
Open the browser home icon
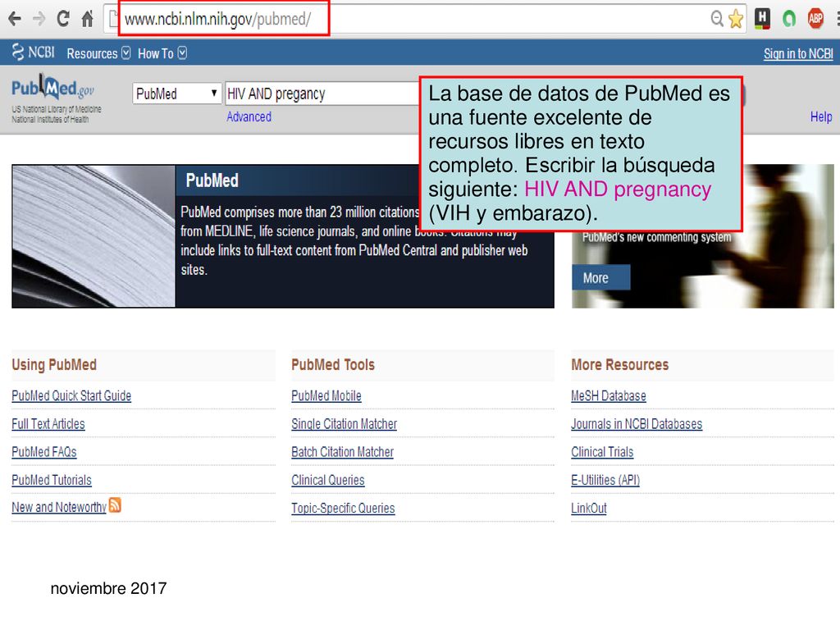coord(87,19)
